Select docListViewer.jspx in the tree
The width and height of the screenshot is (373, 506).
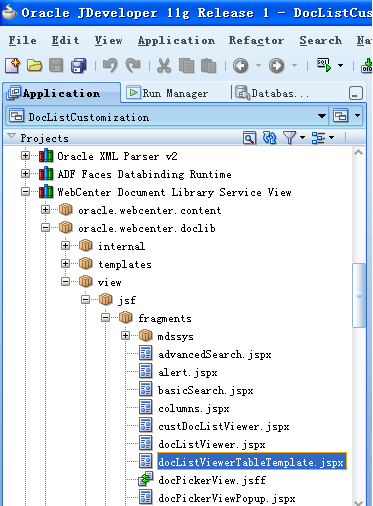[x=212, y=444]
